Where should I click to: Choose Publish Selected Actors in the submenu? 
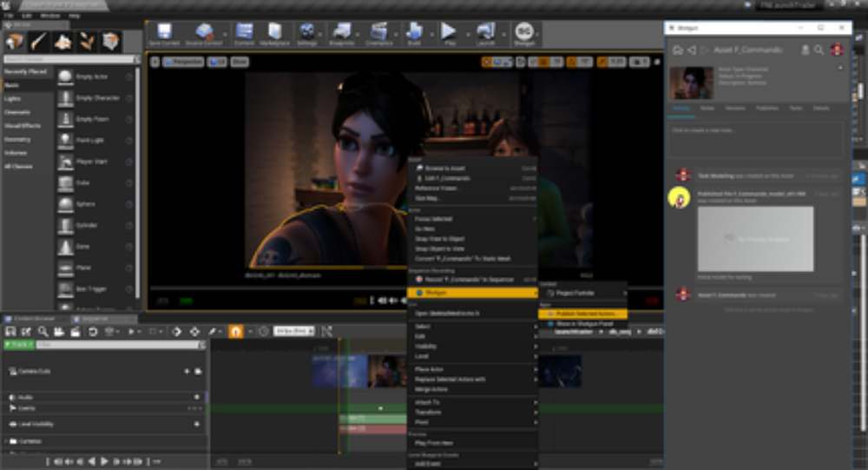click(x=582, y=313)
